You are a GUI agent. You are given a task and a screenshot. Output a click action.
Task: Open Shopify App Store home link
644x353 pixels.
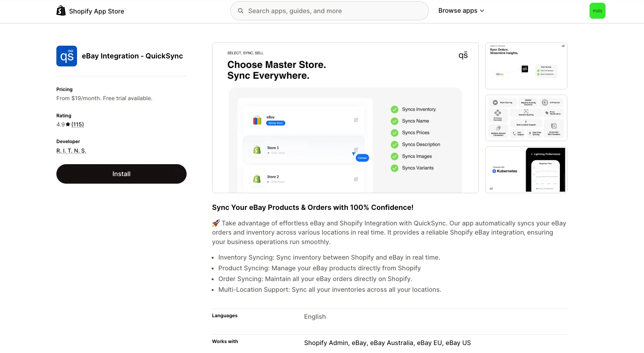[x=90, y=11]
